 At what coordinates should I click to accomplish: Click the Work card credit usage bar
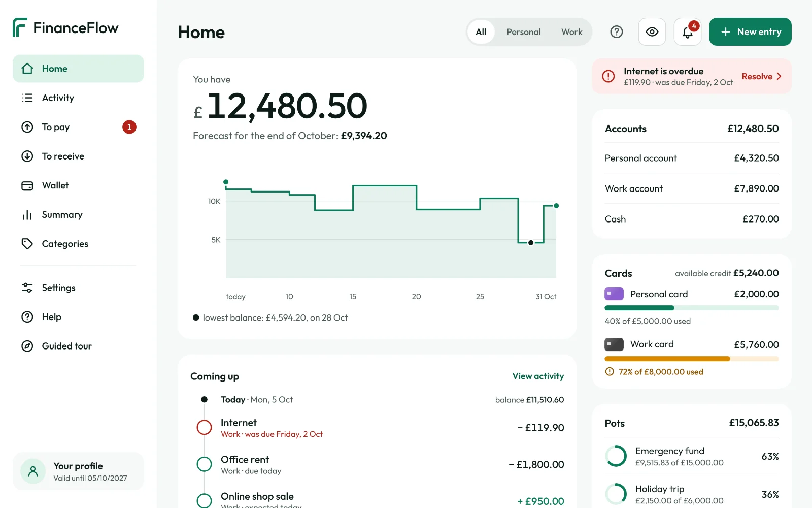coord(692,359)
